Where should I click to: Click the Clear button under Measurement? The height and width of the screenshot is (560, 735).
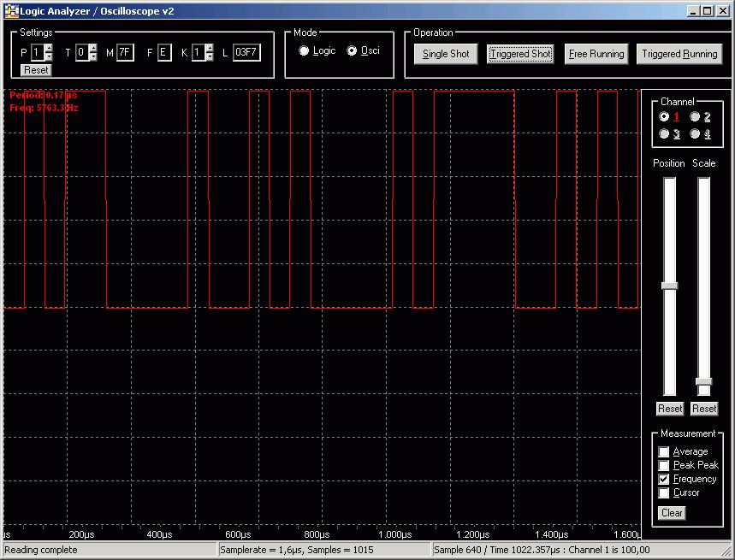click(672, 513)
